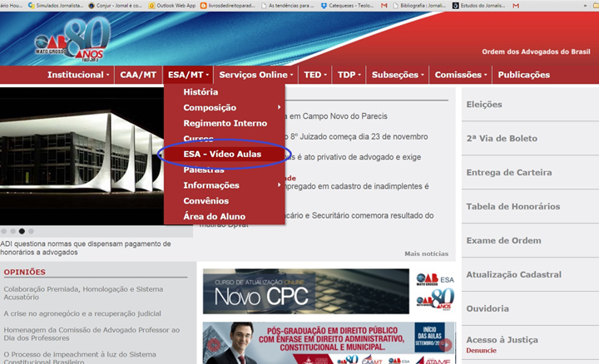Open CAA/MT in navigation bar
Screen dimensions: 599x364
(x=138, y=75)
